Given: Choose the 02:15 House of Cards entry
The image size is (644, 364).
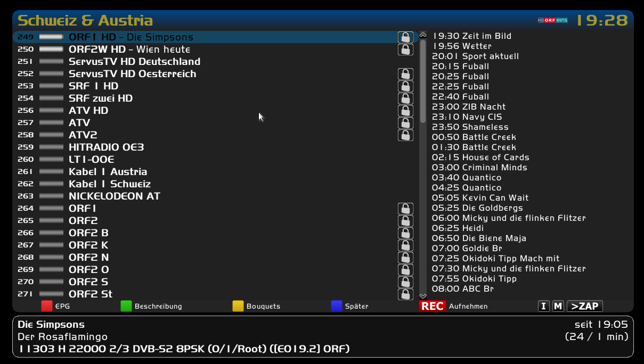Looking at the screenshot, I should coord(480,158).
